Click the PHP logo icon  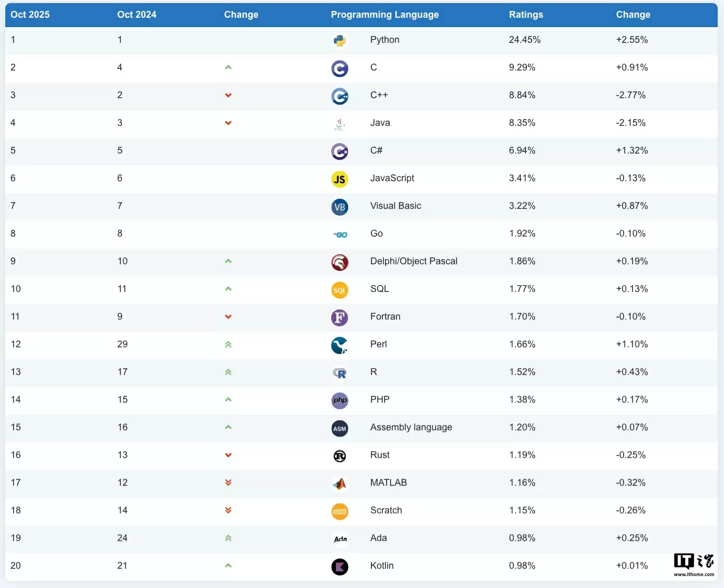[x=340, y=401]
